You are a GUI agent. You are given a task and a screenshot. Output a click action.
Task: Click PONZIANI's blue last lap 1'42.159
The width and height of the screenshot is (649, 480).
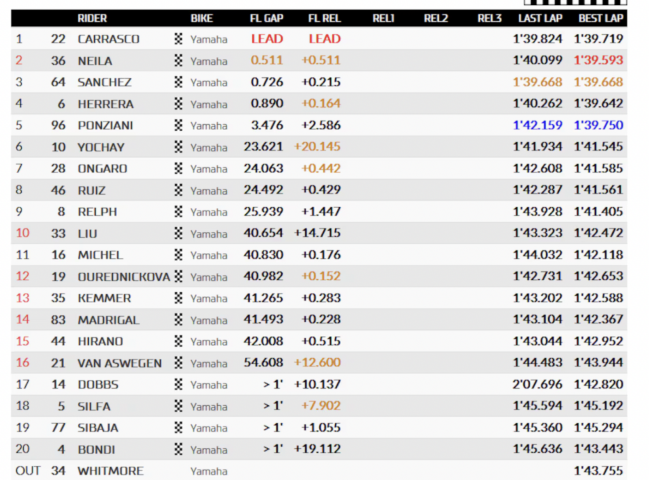click(x=538, y=125)
